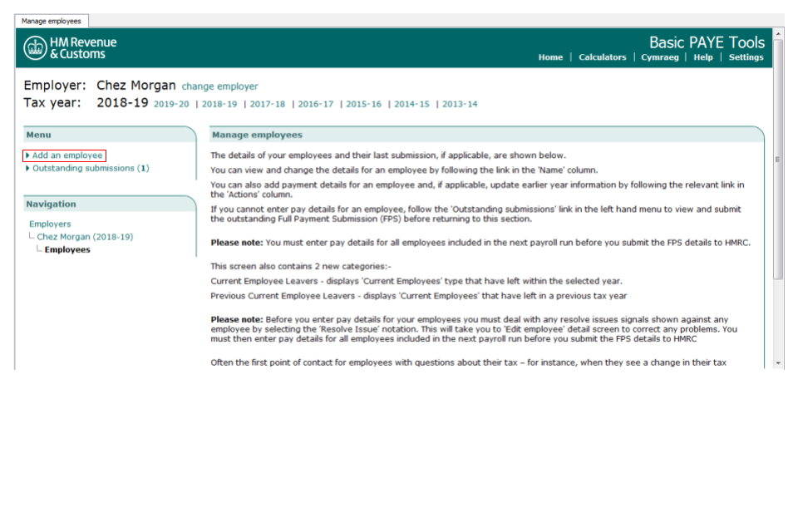Select Employees in Navigation tree
This screenshot has height=532, width=798.
click(x=67, y=250)
